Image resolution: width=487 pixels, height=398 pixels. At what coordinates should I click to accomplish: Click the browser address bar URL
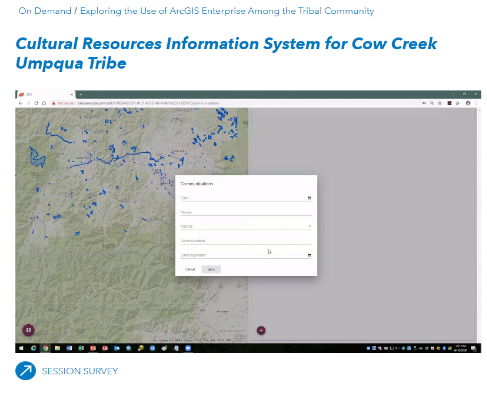point(148,103)
